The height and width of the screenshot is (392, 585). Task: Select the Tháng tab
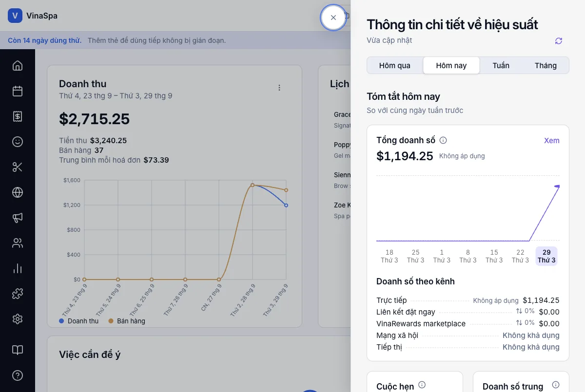coord(546,65)
